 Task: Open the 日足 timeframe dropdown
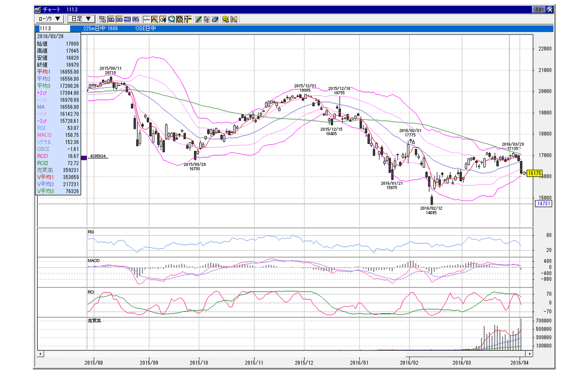[x=81, y=19]
